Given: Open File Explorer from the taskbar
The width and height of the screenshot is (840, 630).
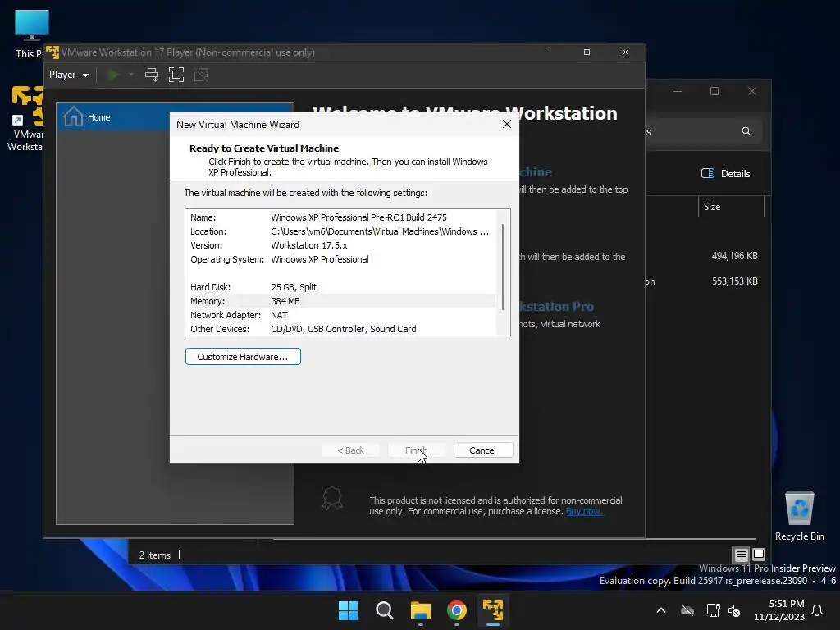Looking at the screenshot, I should pyautogui.click(x=421, y=610).
